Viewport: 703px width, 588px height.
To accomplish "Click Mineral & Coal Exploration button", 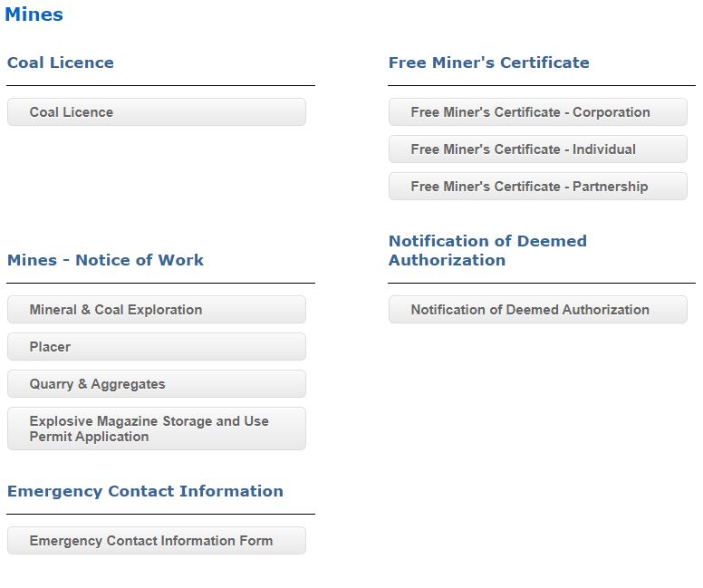I will pos(157,310).
